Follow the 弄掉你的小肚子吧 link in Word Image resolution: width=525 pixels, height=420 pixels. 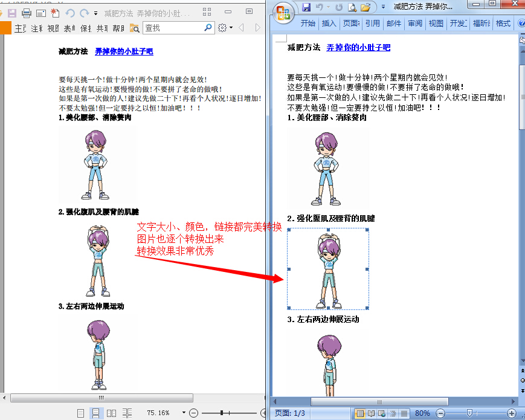[358, 48]
